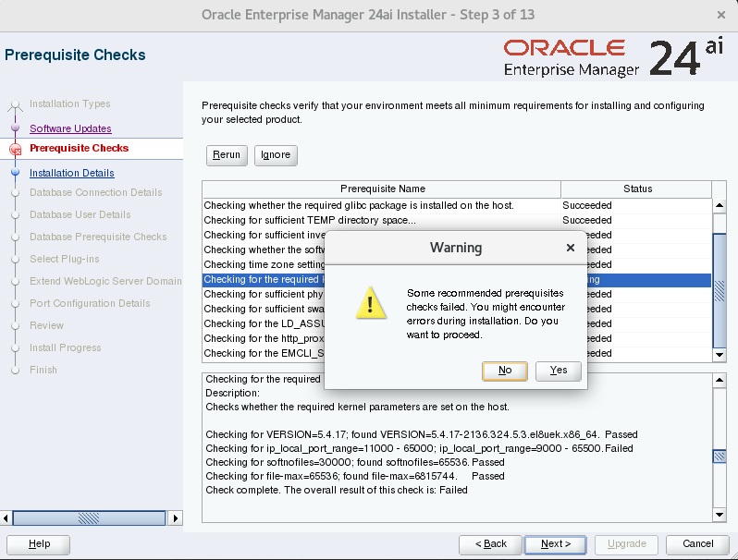
Task: Click the VERSION=5.4.17 Passed line
Action: 421,434
